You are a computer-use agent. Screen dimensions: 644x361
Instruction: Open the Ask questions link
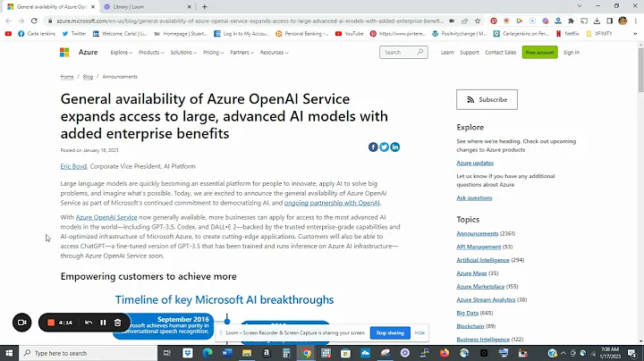pyautogui.click(x=474, y=197)
